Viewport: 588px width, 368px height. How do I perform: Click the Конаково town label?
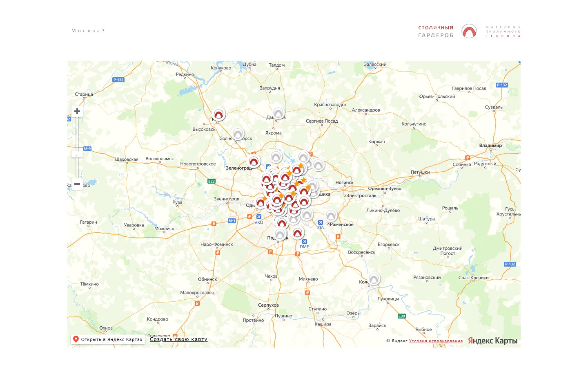[x=221, y=68]
